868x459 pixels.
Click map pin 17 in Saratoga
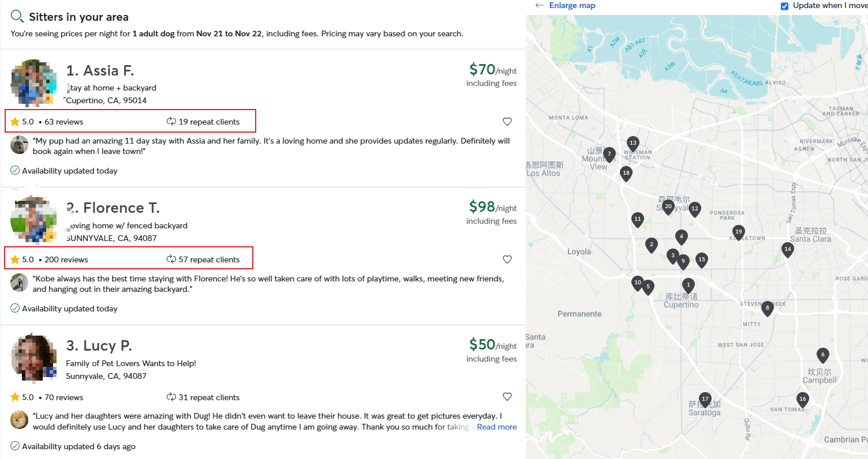(x=705, y=398)
